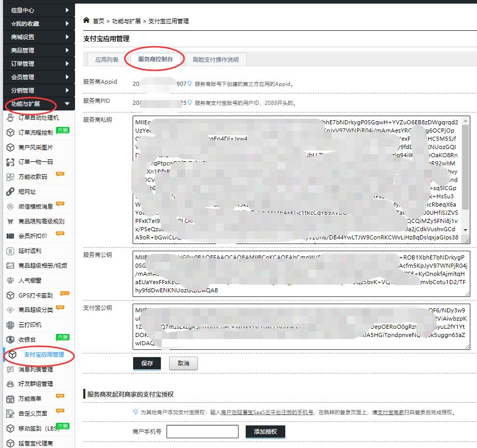Image resolution: width=477 pixels, height=448 pixels.
Task: Switch to the 应用列表 tab
Action: (107, 60)
